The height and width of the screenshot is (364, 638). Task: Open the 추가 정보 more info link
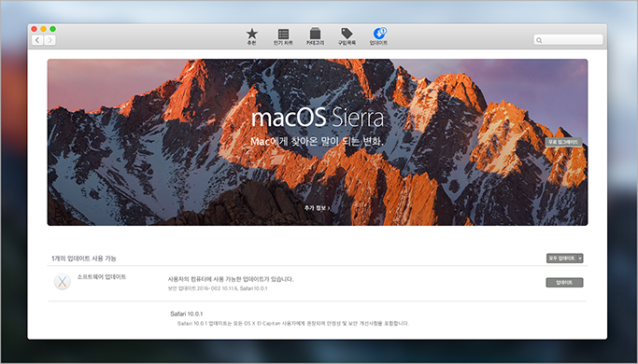(x=317, y=208)
